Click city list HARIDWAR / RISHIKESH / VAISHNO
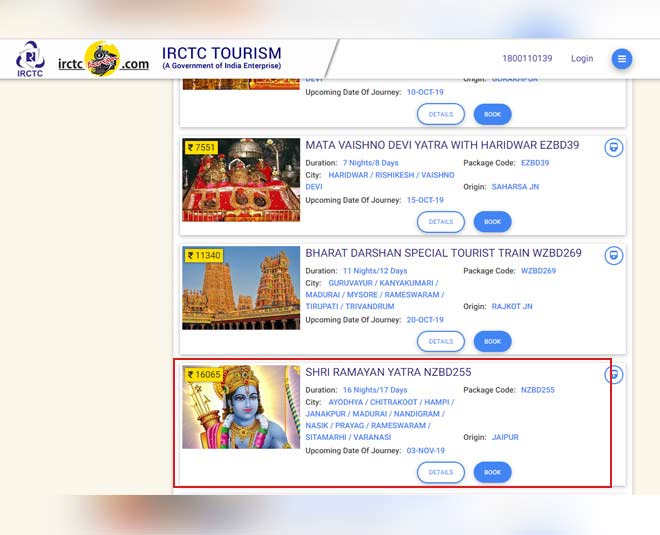The width and height of the screenshot is (660, 535). tap(391, 175)
